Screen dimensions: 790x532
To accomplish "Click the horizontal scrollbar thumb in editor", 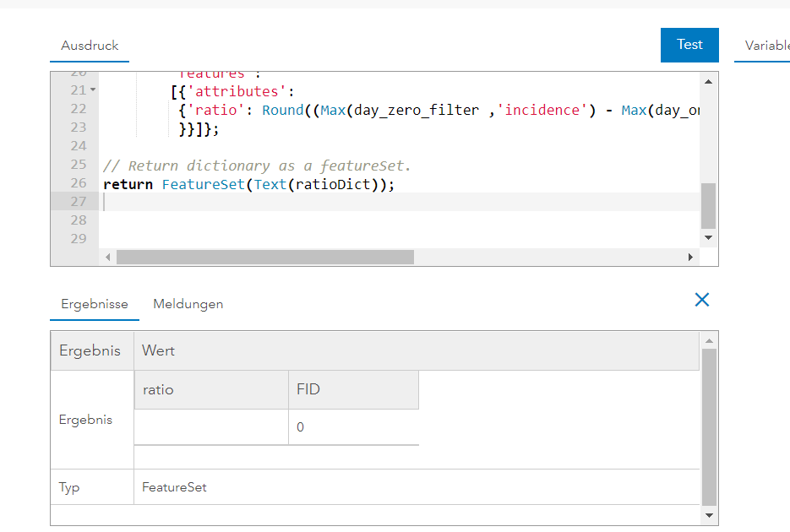I will (x=264, y=257).
